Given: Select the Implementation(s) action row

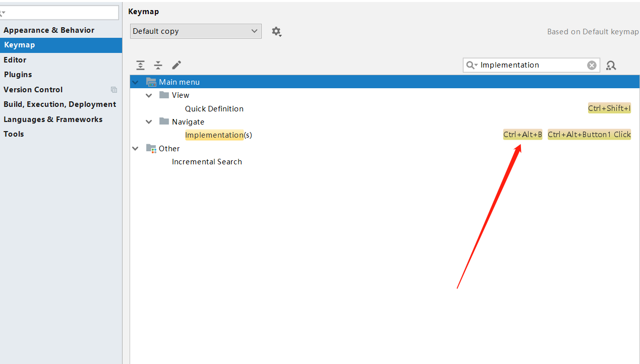Looking at the screenshot, I should point(385,135).
